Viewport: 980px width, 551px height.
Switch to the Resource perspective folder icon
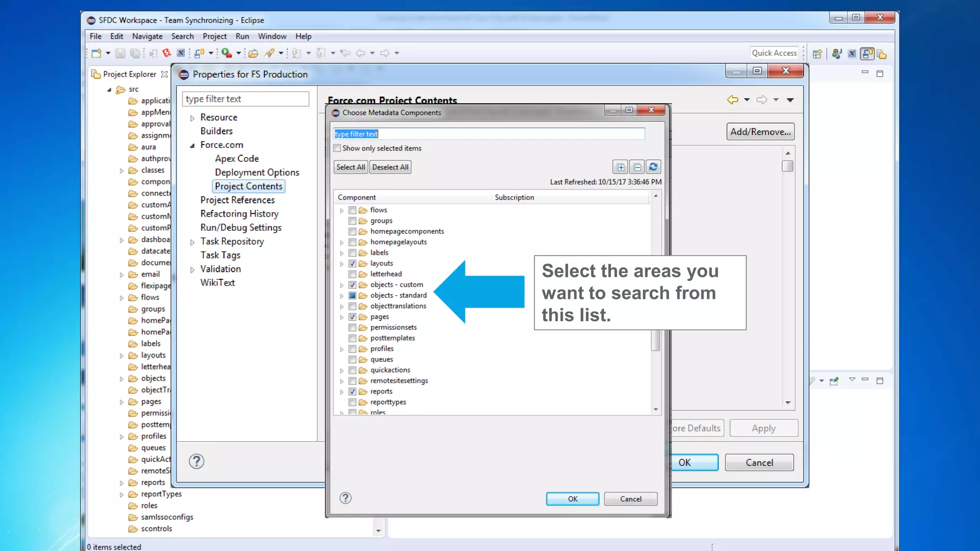click(x=882, y=54)
